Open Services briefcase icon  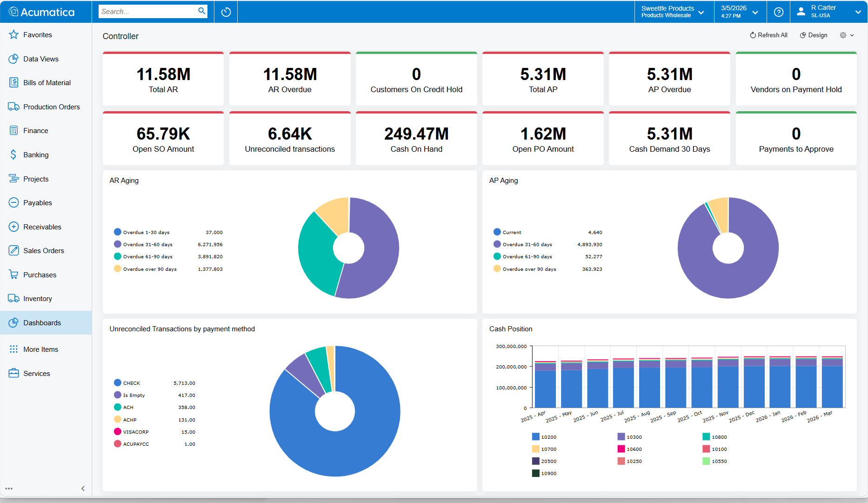point(14,374)
